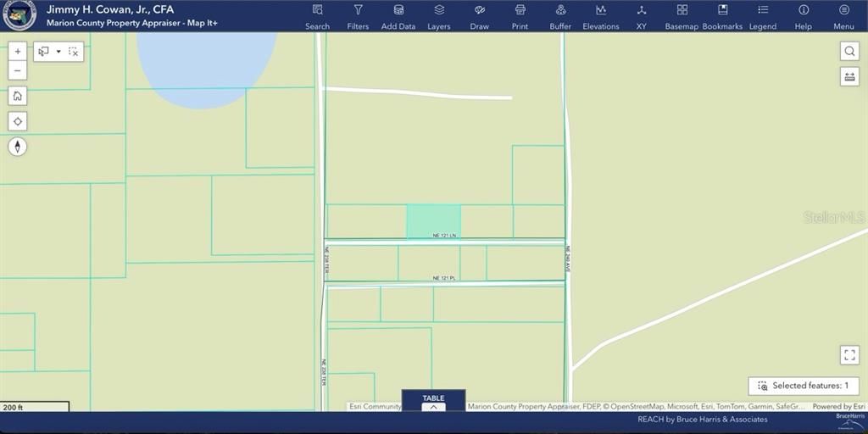Viewport: 868px width, 434px height.
Task: Open the Filters tool
Action: [358, 16]
